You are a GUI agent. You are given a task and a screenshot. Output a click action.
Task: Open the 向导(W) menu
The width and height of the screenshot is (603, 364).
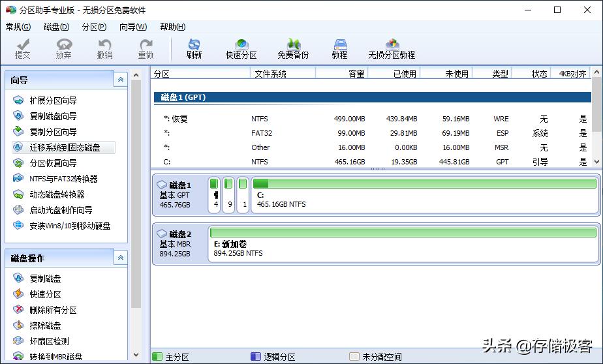[133, 27]
